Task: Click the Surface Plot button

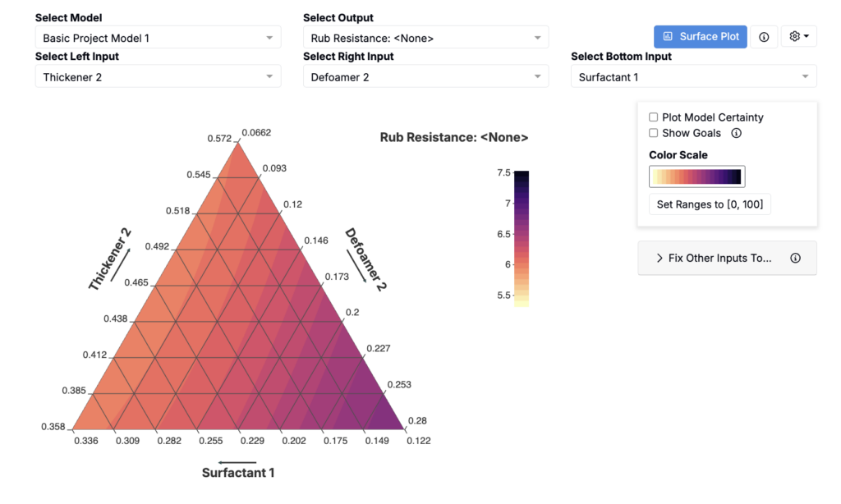Action: tap(700, 36)
